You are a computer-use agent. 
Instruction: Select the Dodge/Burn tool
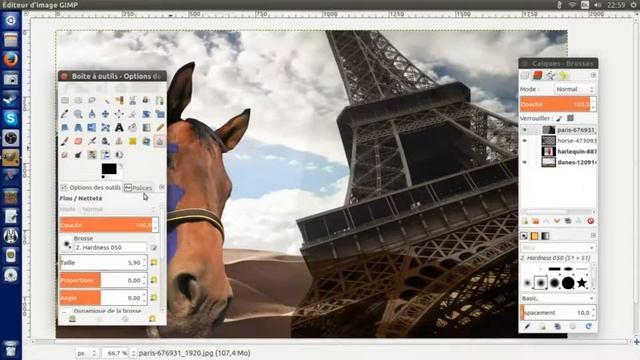78,155
